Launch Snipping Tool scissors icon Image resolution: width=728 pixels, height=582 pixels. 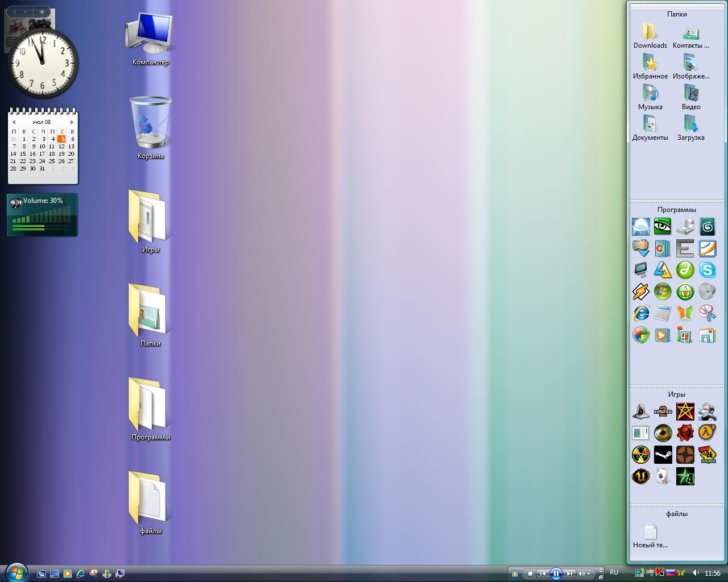707,313
